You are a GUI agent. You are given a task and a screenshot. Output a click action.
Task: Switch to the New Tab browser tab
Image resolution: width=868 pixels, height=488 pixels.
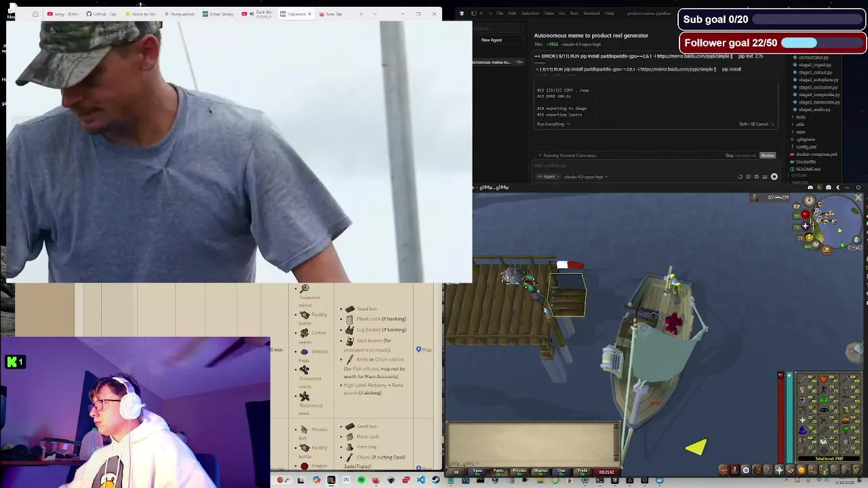tap(330, 14)
